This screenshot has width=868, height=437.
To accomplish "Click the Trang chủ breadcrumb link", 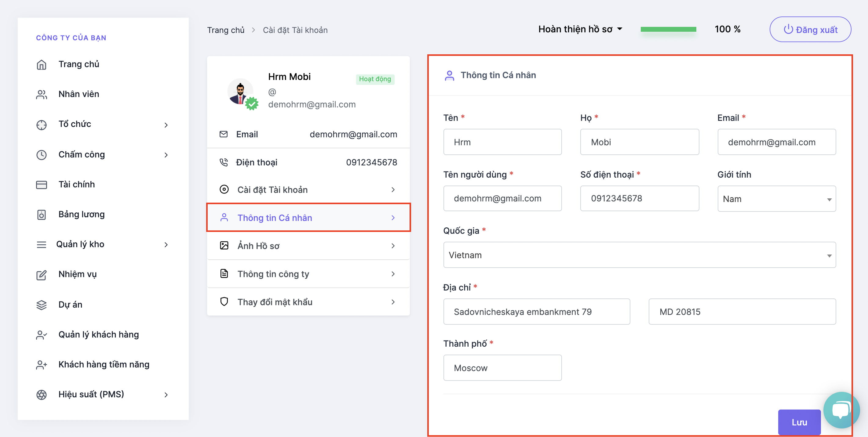I will coord(225,30).
